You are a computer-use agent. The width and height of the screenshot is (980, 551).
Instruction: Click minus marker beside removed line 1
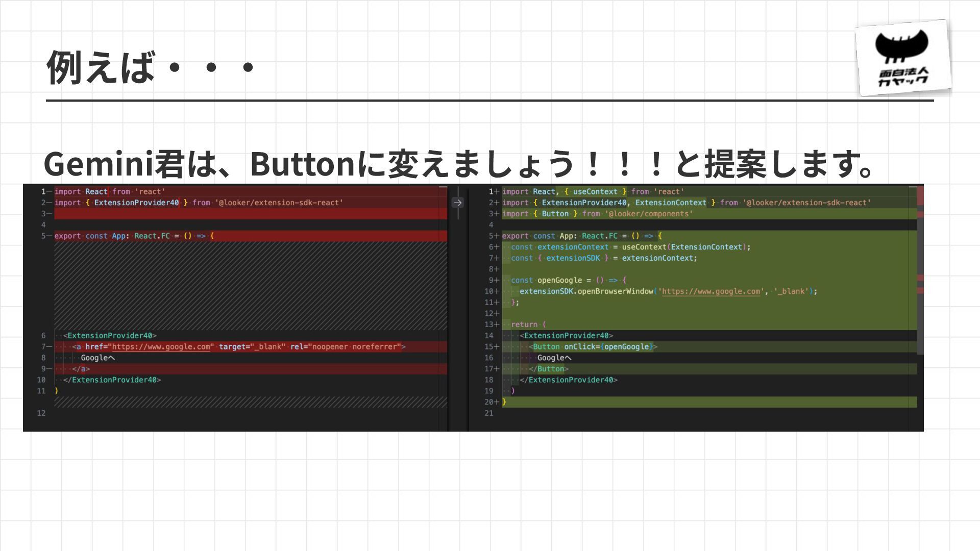(50, 192)
